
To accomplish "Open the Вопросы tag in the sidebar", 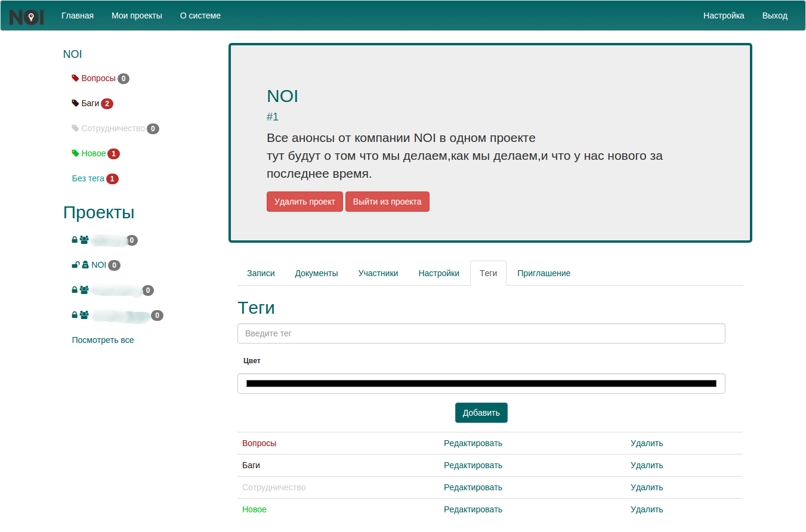I will [98, 78].
